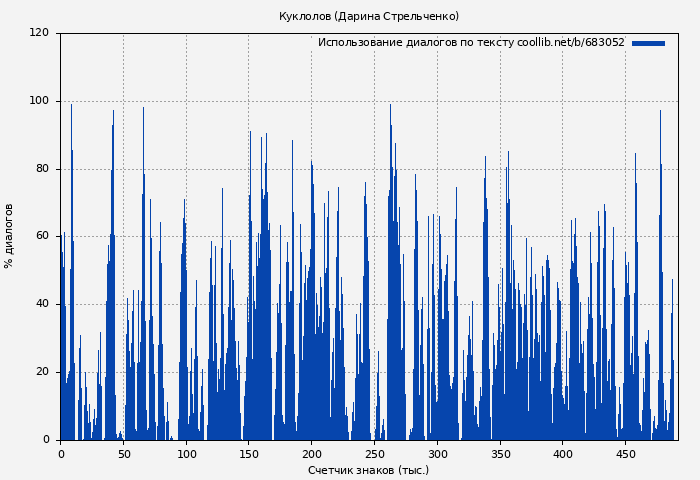Click the x-axis tick label 450
Image resolution: width=700 pixels, height=480 pixels.
[x=626, y=454]
